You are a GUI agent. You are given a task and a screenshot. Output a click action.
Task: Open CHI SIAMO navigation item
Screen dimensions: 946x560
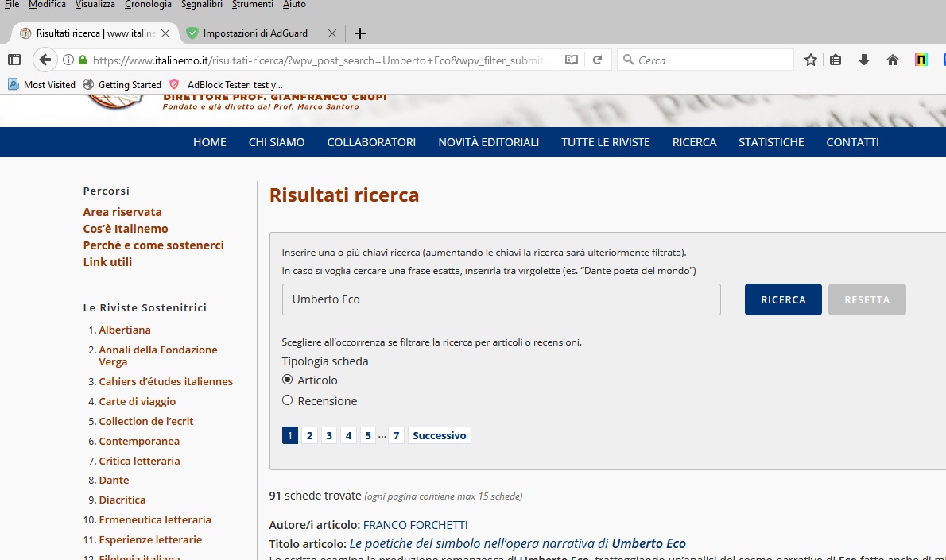click(x=277, y=142)
